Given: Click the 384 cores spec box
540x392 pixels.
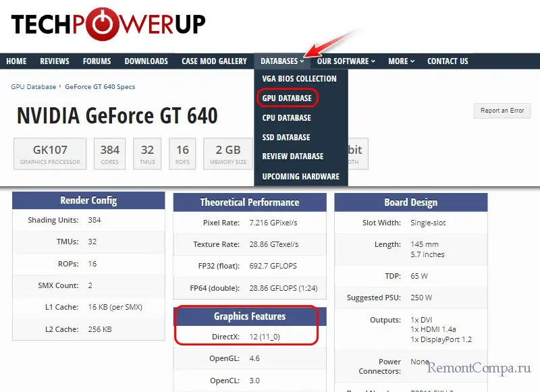Looking at the screenshot, I should pyautogui.click(x=110, y=154).
